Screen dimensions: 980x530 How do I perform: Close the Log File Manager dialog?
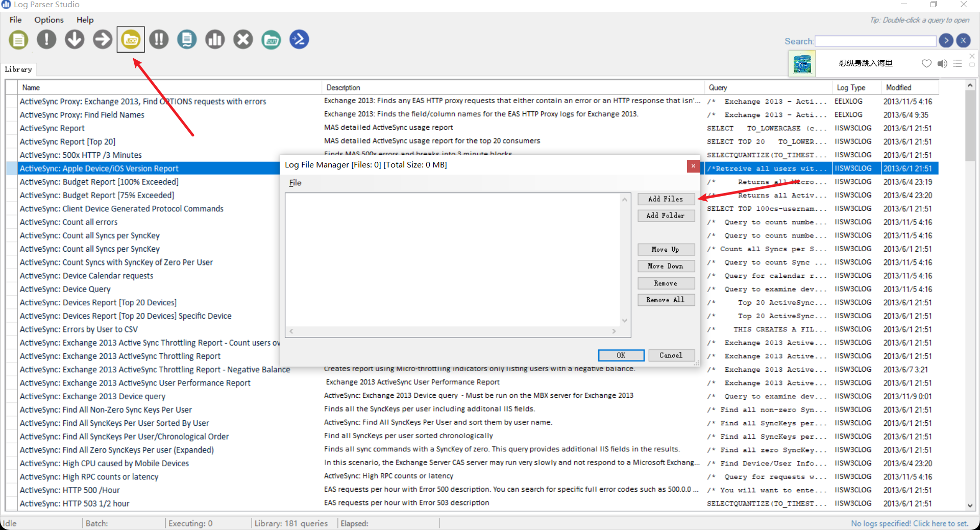pos(693,166)
